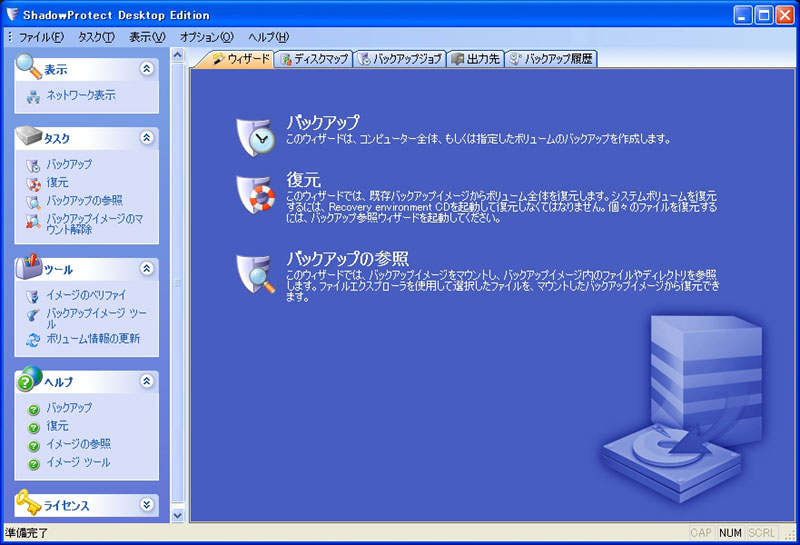
Task: Click バックアップ link in タスク panel
Action: point(69,164)
